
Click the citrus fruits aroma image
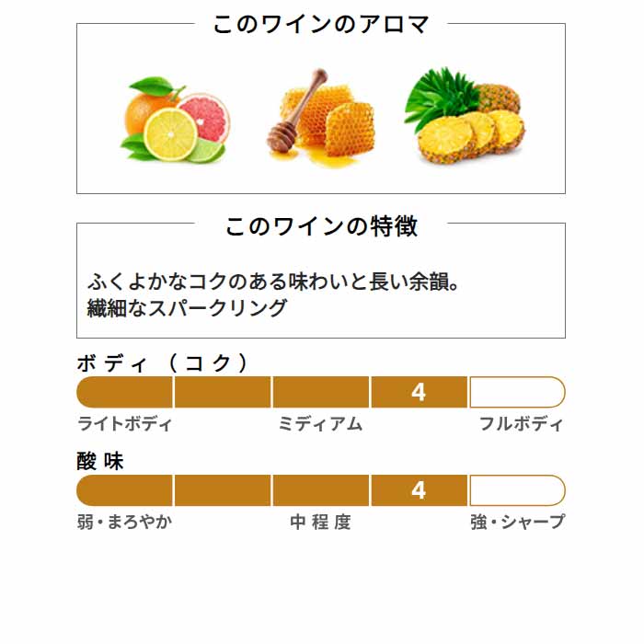pyautogui.click(x=175, y=120)
